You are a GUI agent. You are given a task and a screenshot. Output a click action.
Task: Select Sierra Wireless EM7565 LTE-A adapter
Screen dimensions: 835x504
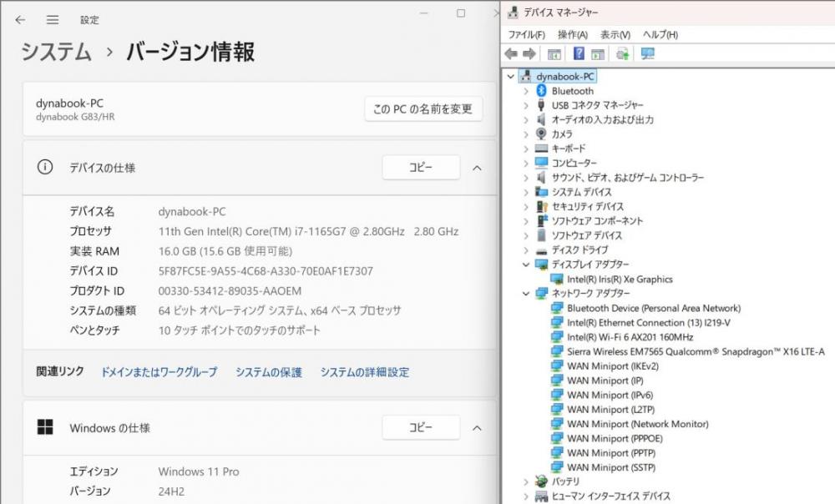coord(696,351)
